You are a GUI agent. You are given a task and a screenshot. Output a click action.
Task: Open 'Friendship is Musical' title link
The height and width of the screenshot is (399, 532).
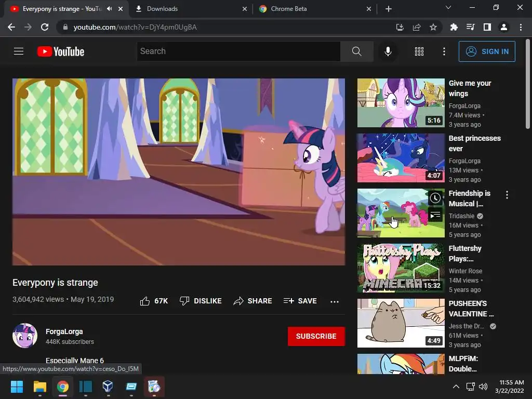pos(470,198)
